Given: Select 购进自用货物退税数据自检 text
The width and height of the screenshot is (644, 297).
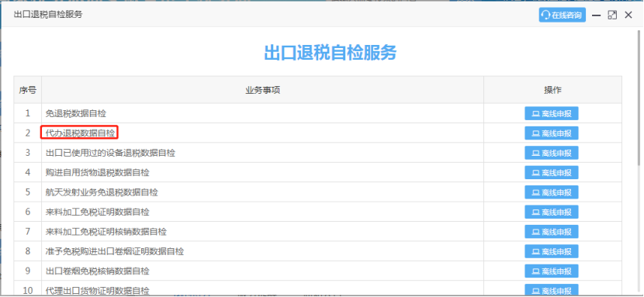Looking at the screenshot, I should click(97, 173).
